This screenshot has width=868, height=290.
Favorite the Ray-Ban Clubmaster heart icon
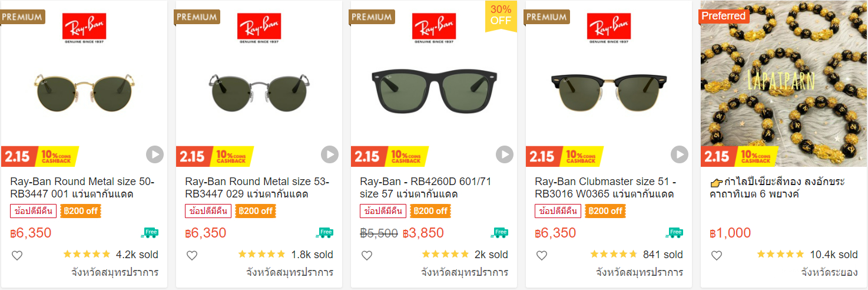click(x=542, y=255)
